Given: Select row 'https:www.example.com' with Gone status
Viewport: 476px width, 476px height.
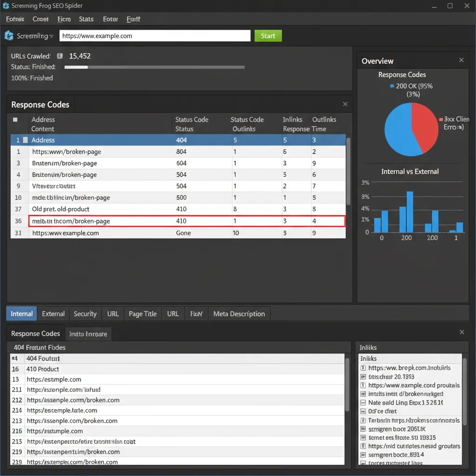Looking at the screenshot, I should point(178,233).
